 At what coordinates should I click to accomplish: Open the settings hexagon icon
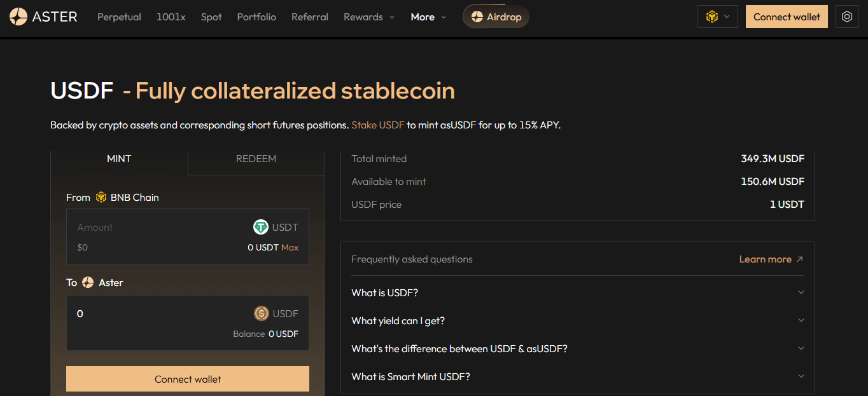coord(847,17)
